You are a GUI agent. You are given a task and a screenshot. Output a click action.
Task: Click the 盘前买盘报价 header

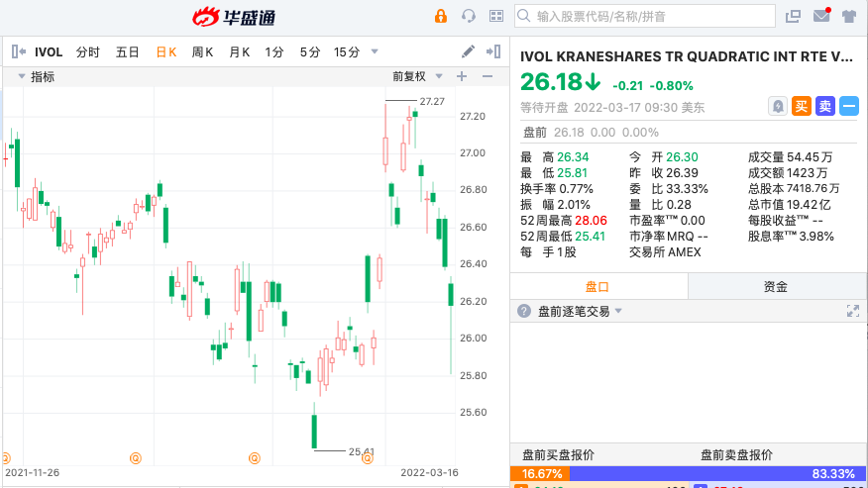558,455
